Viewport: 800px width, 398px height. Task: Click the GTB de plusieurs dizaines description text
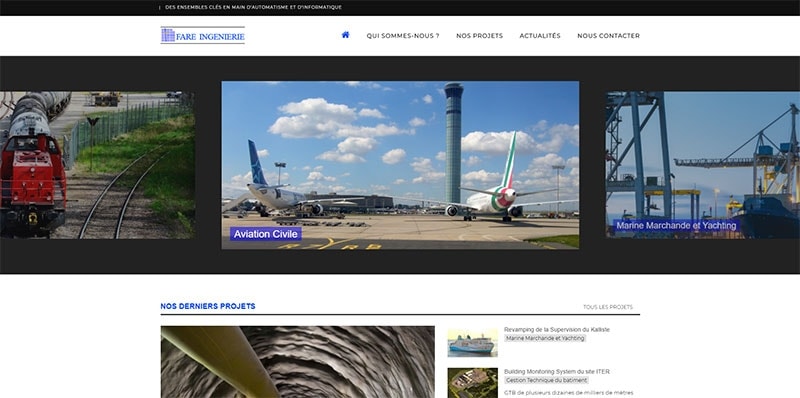tap(568, 393)
